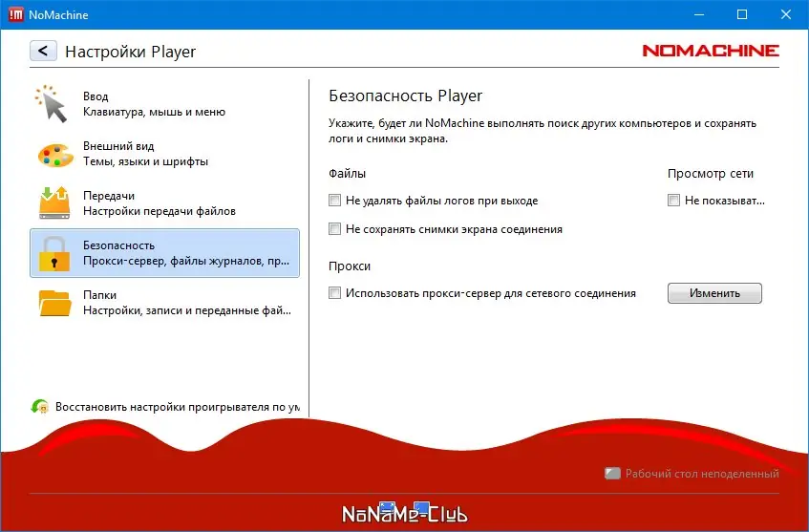Click the palette icon for Внешний вид
Image resolution: width=809 pixels, height=532 pixels.
(x=55, y=155)
